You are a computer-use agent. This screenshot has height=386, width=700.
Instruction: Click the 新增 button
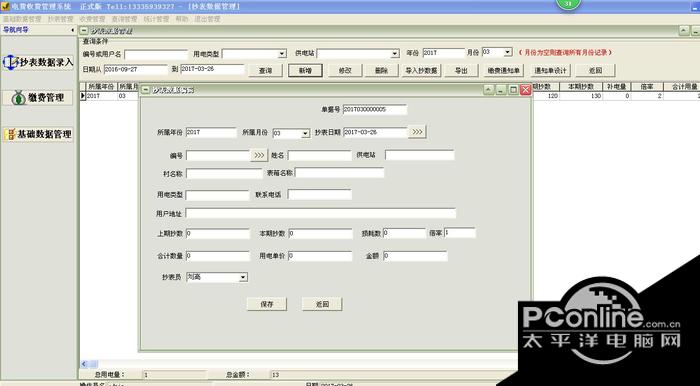click(x=305, y=71)
